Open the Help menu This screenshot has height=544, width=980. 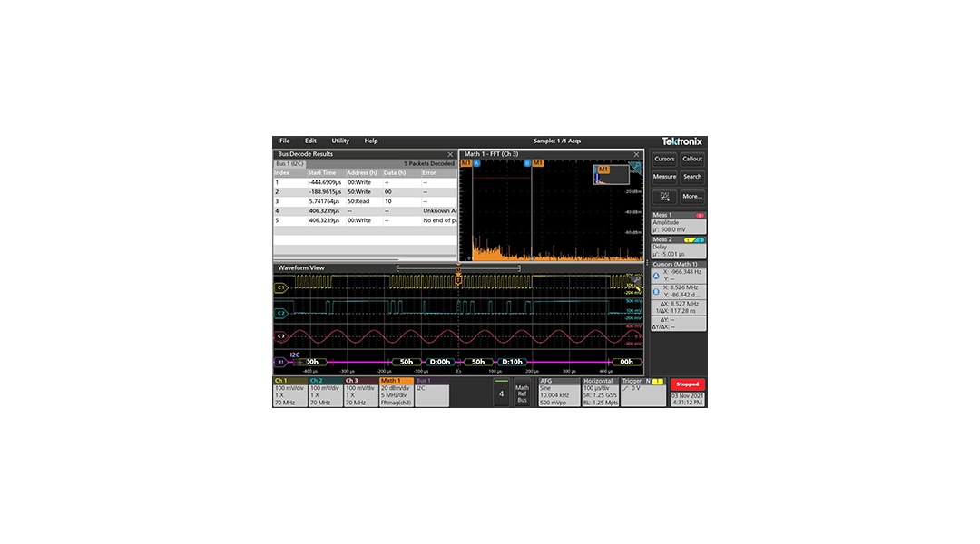pos(370,141)
